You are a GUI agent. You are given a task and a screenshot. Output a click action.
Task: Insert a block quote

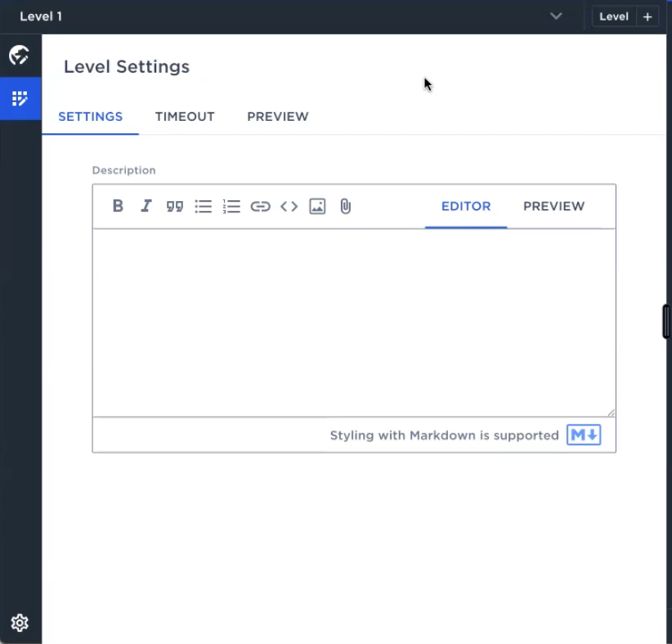pos(175,207)
